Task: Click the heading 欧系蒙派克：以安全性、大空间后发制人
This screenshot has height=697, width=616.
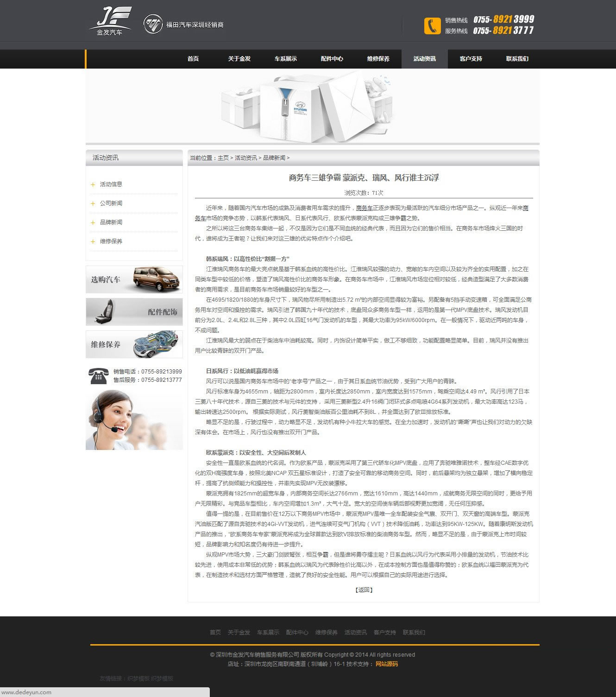Action: 256,453
